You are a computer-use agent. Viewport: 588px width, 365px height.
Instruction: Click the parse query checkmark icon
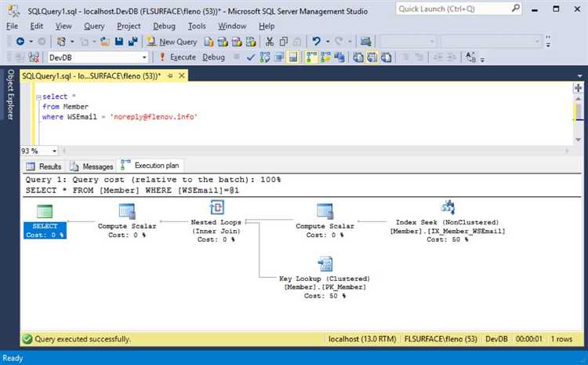click(250, 57)
